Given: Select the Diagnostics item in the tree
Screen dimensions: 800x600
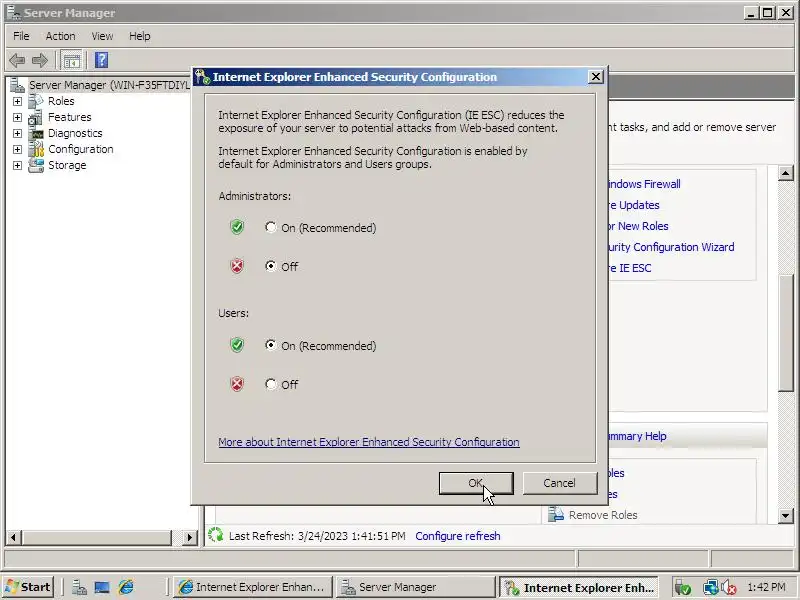Looking at the screenshot, I should 75,133.
